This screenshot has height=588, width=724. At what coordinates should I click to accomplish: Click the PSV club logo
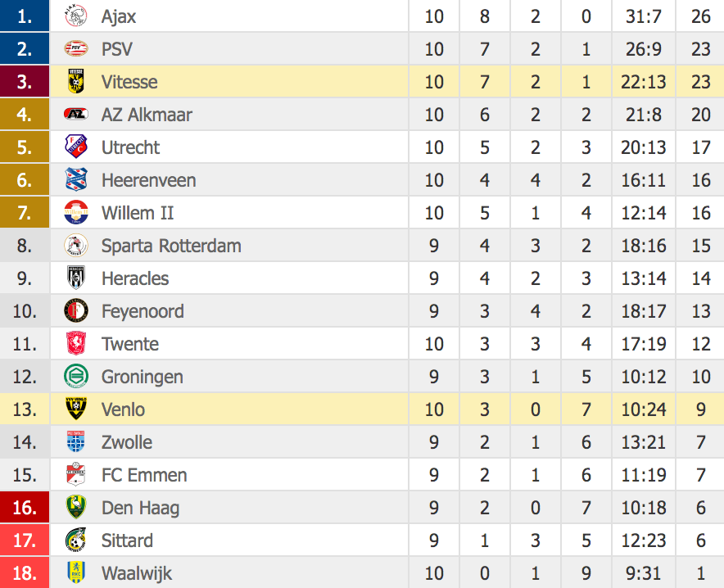(75, 49)
